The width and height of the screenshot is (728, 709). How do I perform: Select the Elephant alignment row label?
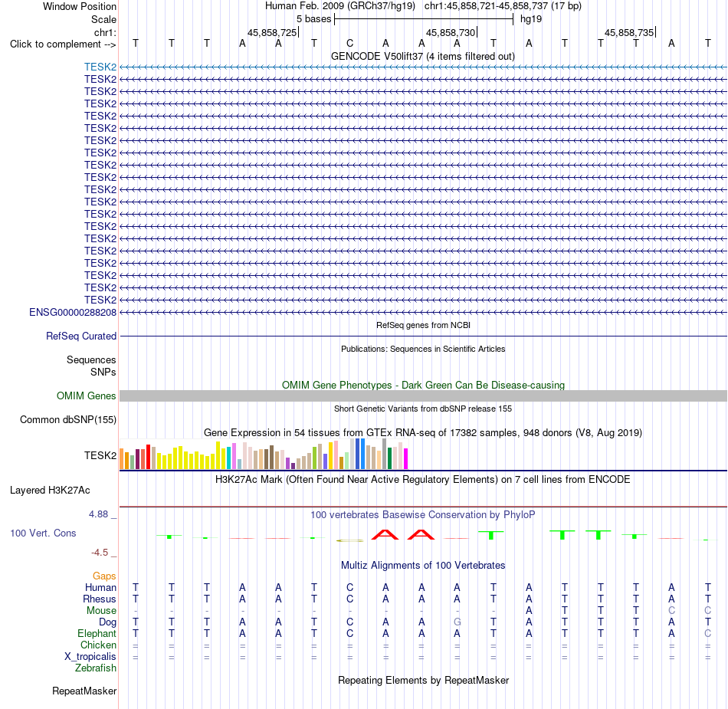pos(97,633)
